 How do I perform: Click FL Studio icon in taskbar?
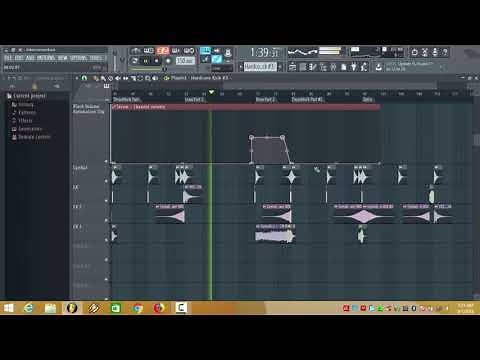[72, 308]
